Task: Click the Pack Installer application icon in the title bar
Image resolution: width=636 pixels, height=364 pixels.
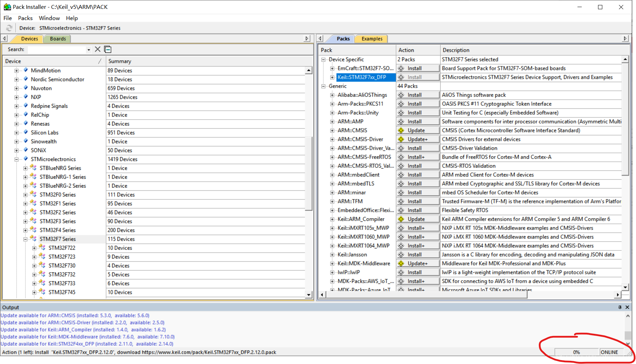Action: (7, 7)
